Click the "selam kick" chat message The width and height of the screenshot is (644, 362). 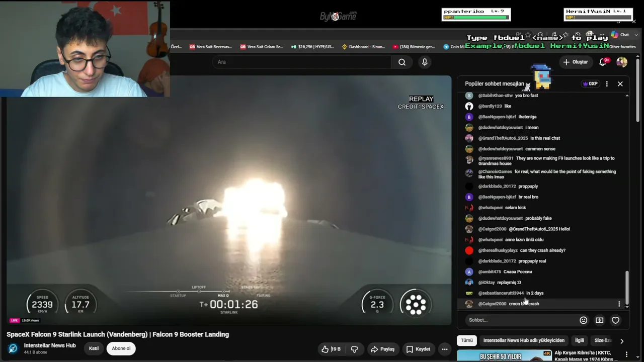click(515, 208)
